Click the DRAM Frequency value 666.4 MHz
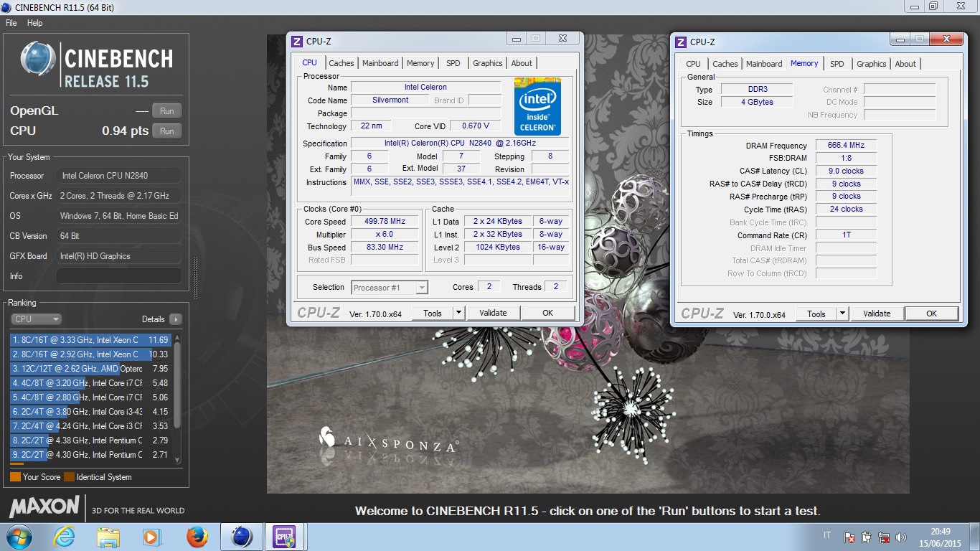Image resolution: width=980 pixels, height=551 pixels. [x=846, y=146]
